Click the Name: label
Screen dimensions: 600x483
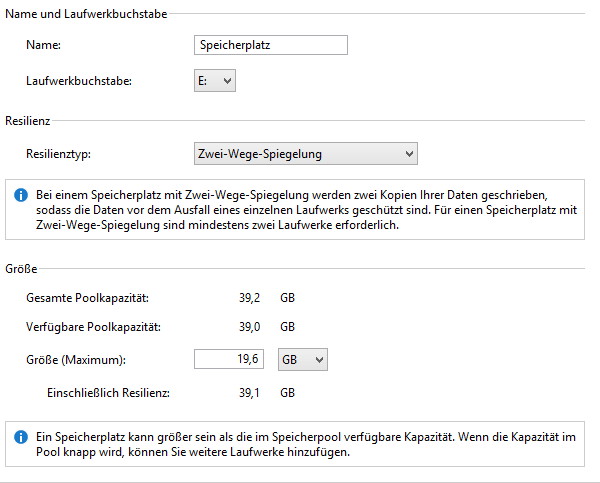tap(43, 45)
